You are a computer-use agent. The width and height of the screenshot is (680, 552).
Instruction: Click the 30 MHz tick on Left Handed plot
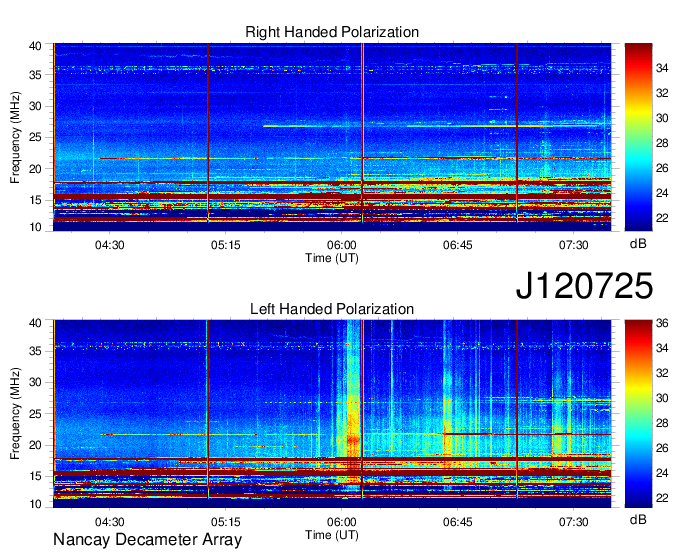point(35,382)
